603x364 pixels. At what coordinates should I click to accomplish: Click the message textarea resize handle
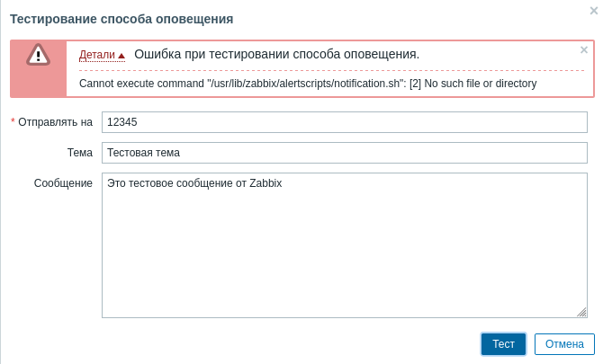(x=582, y=312)
